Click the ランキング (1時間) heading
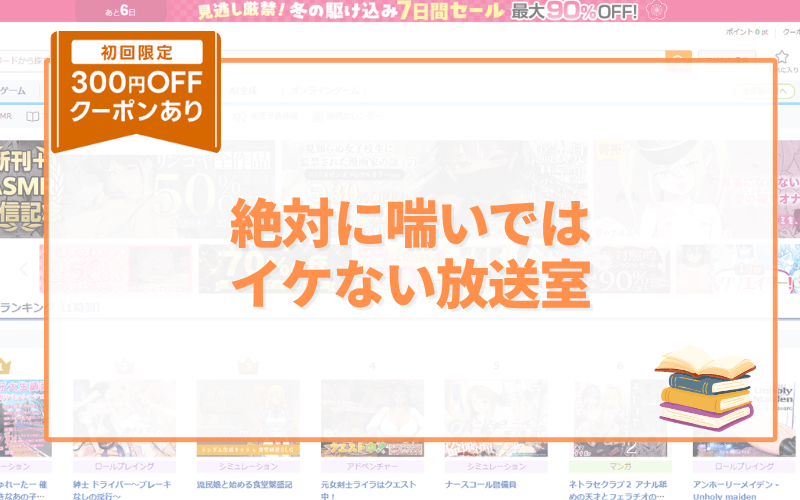 pyautogui.click(x=50, y=308)
